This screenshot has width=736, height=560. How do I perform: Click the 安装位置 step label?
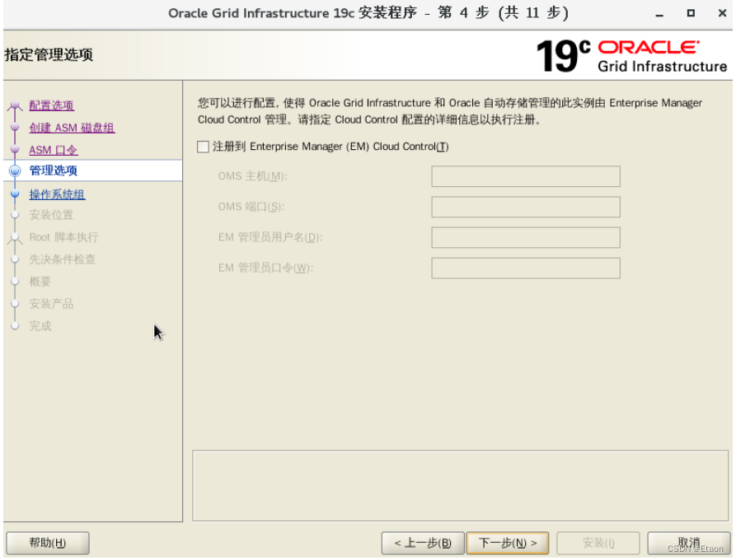tap(51, 215)
